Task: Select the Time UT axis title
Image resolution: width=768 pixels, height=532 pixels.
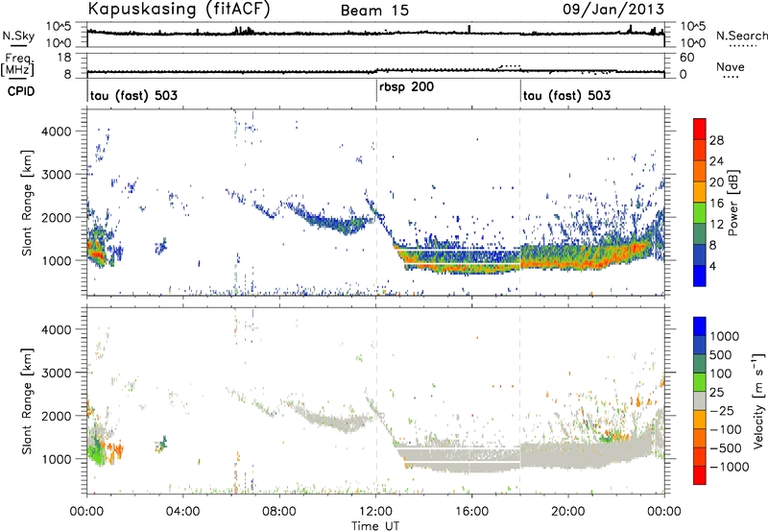Action: tap(375, 526)
